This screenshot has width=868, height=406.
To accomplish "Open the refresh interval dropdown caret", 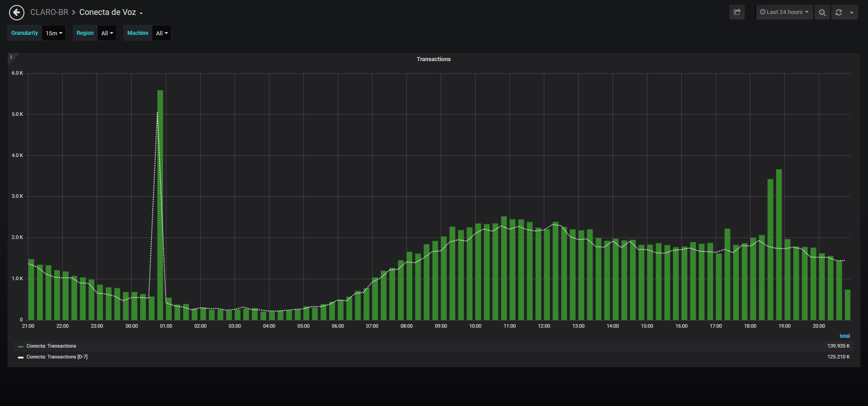I will tap(852, 12).
